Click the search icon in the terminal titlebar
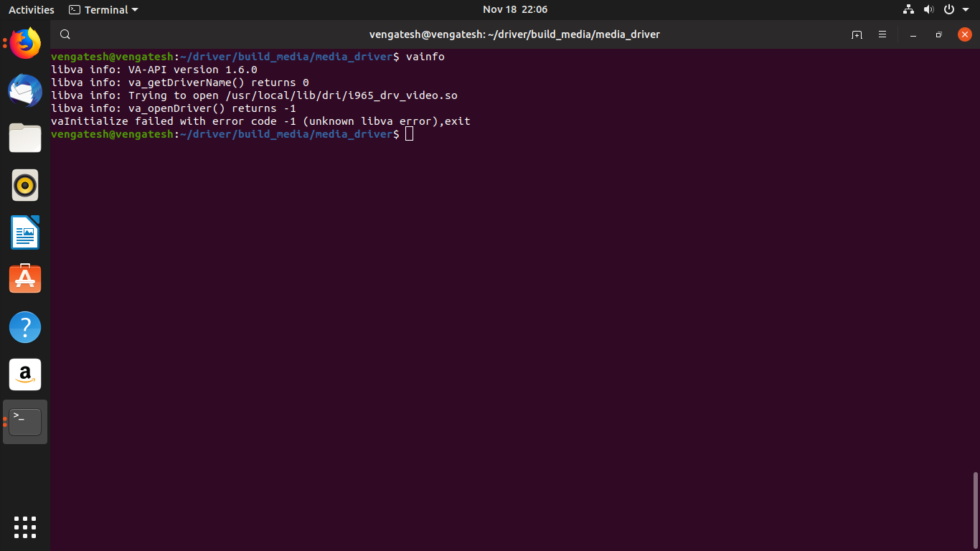 point(65,34)
